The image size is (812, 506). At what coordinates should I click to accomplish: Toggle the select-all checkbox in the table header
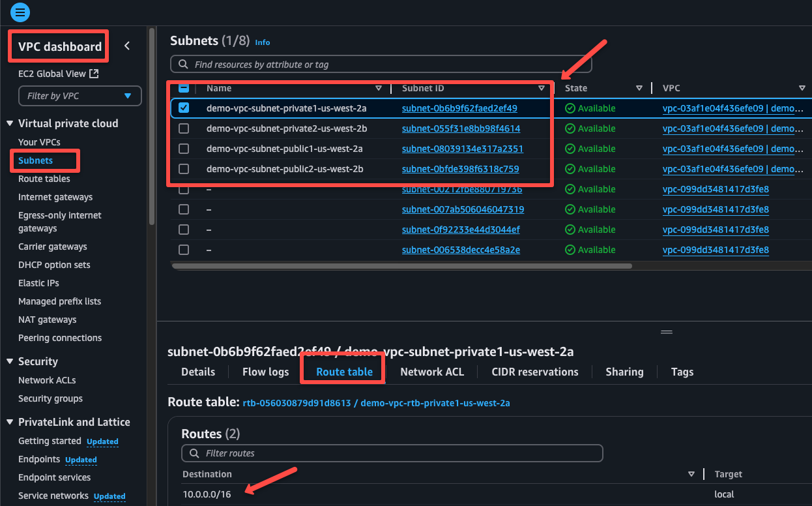pyautogui.click(x=184, y=88)
